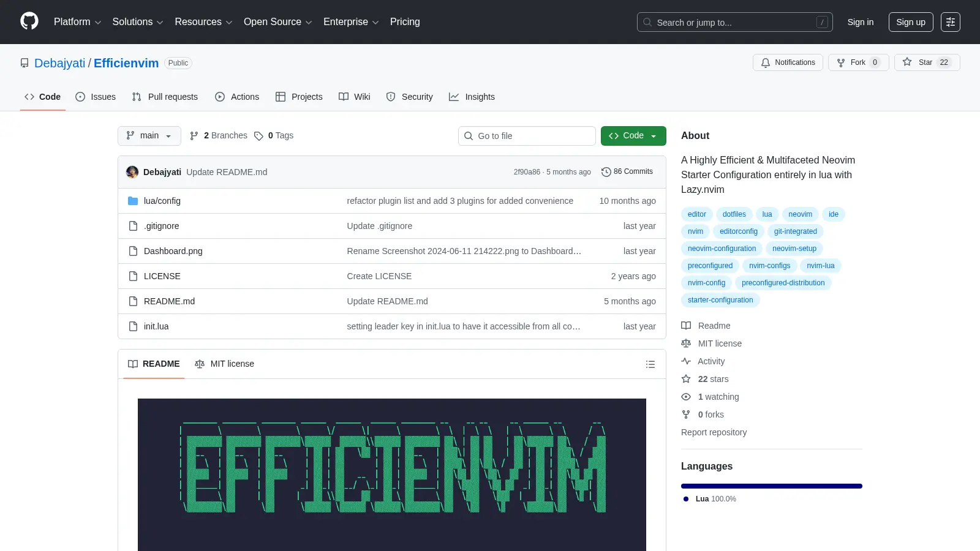Image resolution: width=980 pixels, height=551 pixels.
Task: Expand the Platform menu
Action: (x=77, y=22)
